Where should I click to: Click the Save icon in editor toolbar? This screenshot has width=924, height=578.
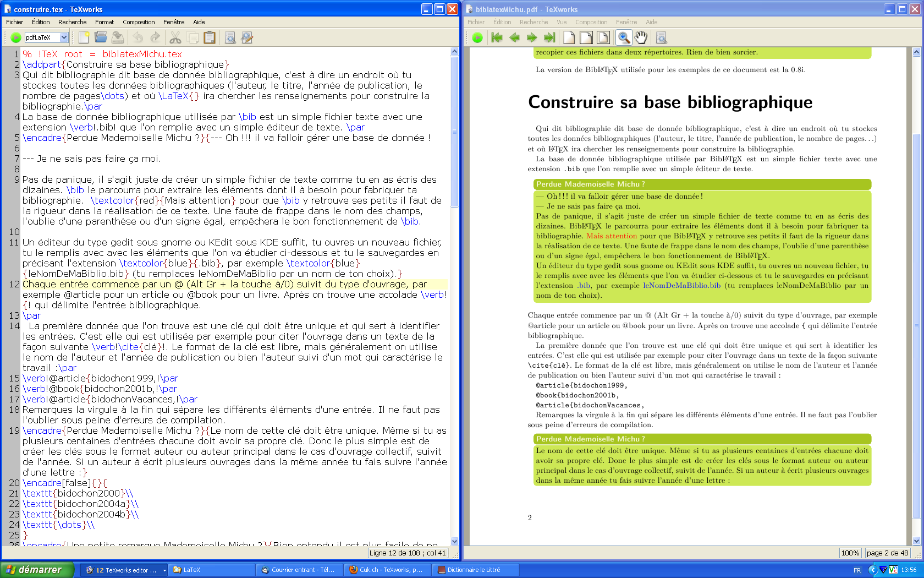tap(118, 37)
